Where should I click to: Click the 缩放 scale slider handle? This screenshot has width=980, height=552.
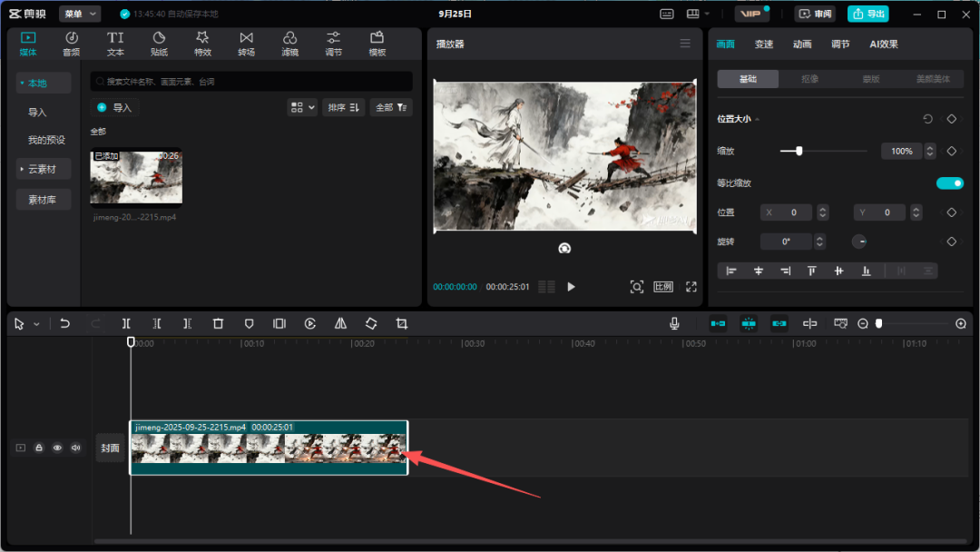click(x=799, y=151)
